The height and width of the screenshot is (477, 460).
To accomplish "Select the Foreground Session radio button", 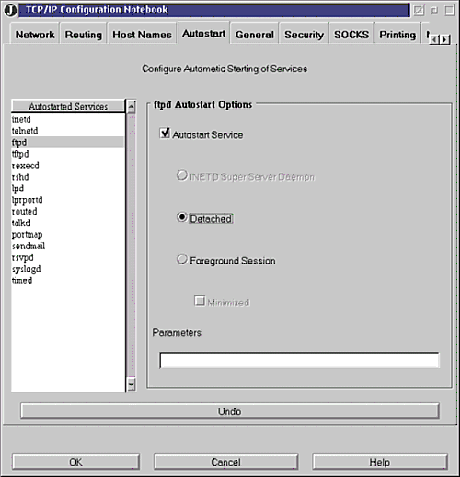I will click(x=182, y=259).
